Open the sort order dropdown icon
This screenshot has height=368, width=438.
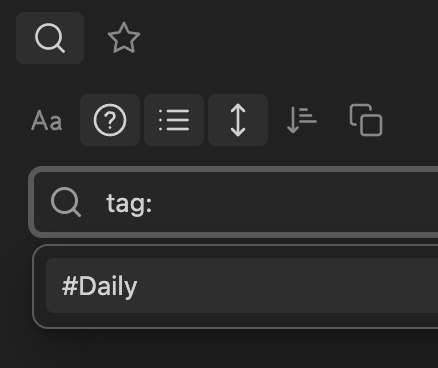pyautogui.click(x=302, y=120)
